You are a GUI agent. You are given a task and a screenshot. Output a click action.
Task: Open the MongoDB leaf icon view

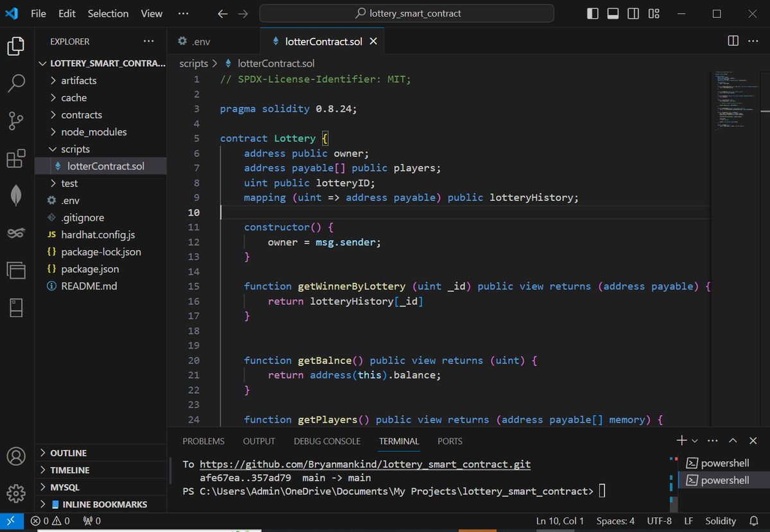(17, 195)
